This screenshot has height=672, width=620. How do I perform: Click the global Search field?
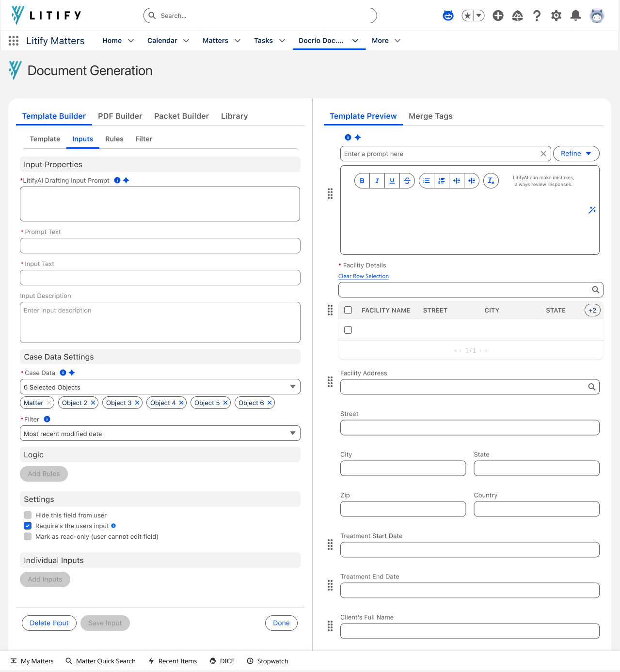click(x=260, y=16)
